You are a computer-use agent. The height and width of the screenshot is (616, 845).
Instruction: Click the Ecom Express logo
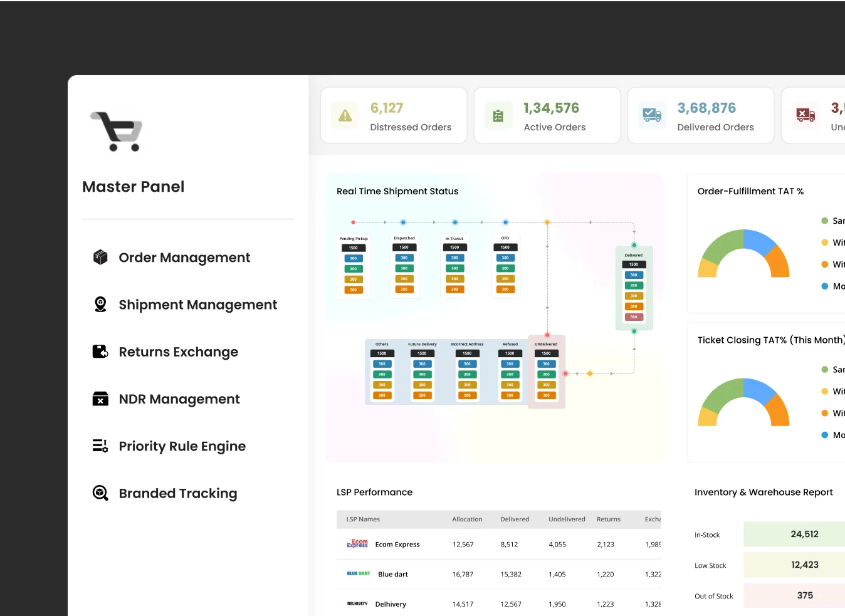(x=357, y=544)
